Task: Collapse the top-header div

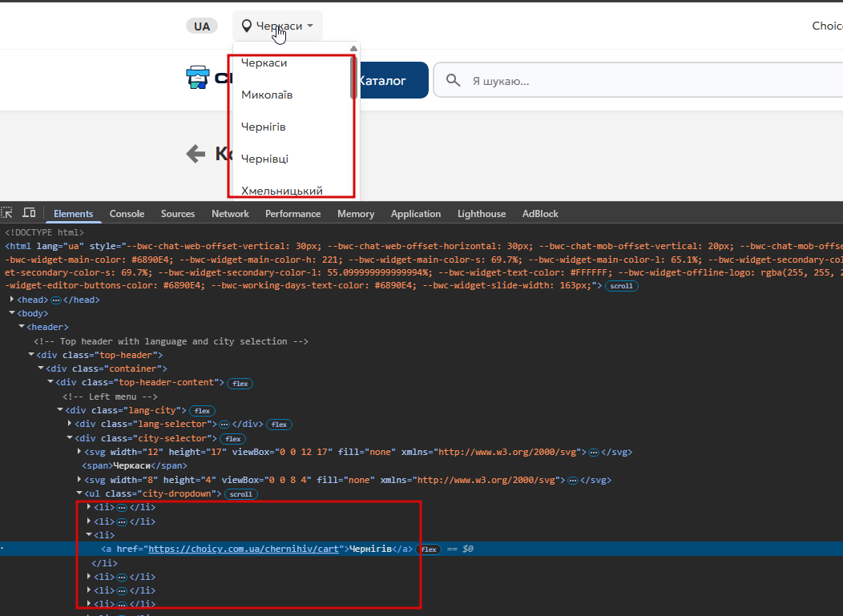Action: tap(31, 354)
